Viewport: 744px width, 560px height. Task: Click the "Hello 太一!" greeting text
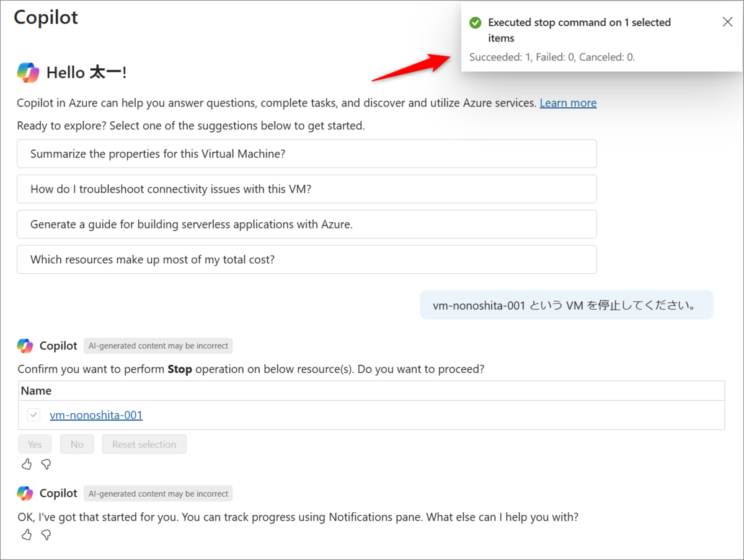86,72
